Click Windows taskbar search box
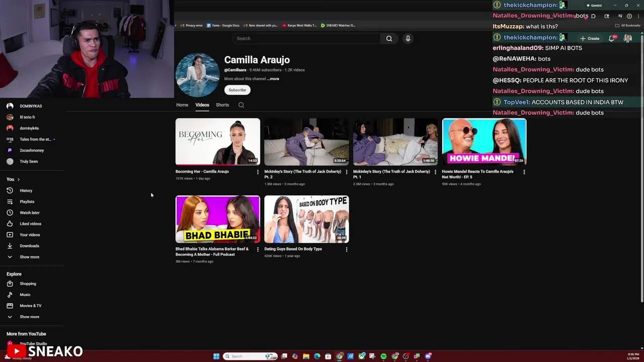This screenshot has height=362, width=644. tap(250, 356)
